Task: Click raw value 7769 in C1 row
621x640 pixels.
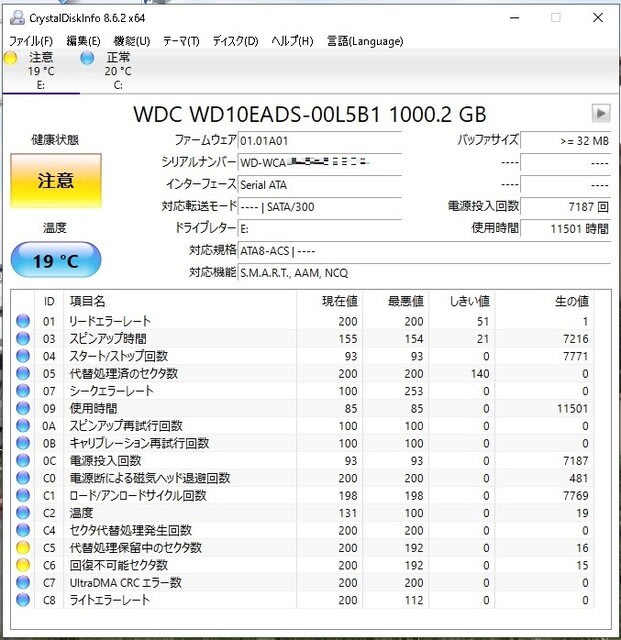Action: point(576,496)
